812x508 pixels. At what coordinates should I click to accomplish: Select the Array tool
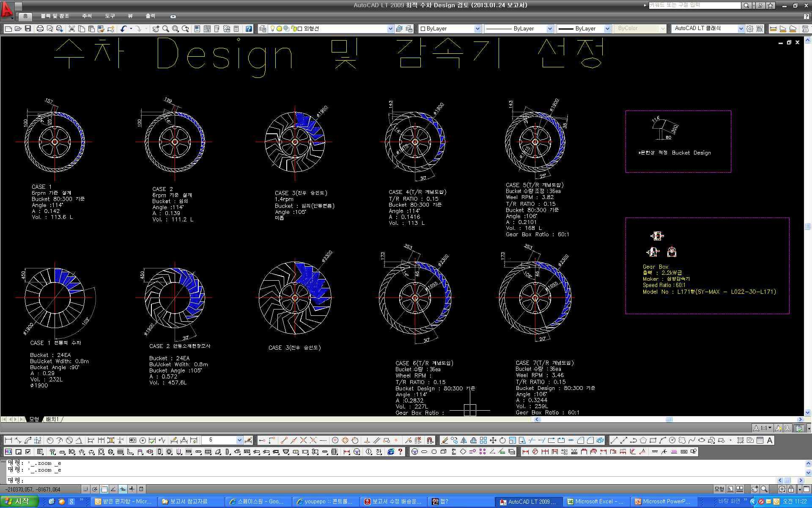coord(483,440)
